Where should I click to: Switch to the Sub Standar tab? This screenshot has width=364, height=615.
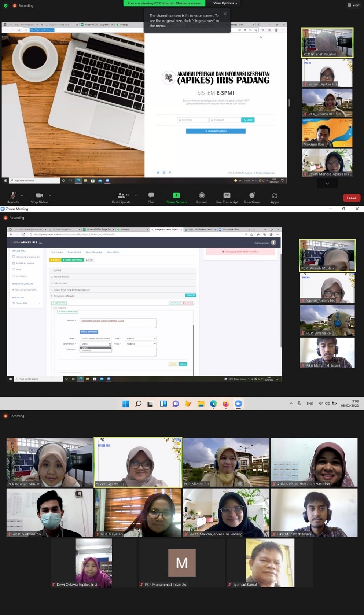coord(57,252)
